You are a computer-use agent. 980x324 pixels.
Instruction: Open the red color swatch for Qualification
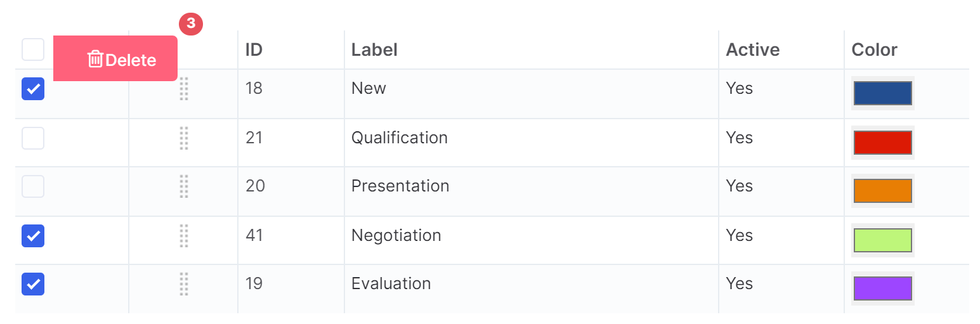point(882,143)
